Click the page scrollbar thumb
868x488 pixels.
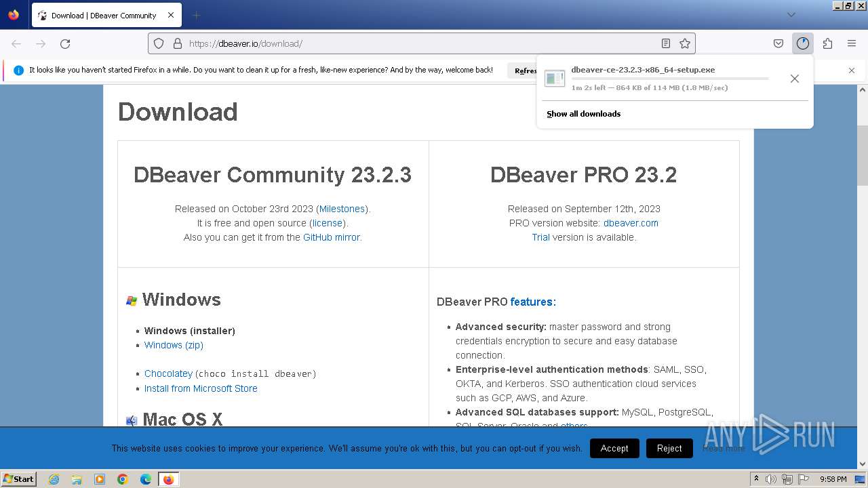pos(863,155)
